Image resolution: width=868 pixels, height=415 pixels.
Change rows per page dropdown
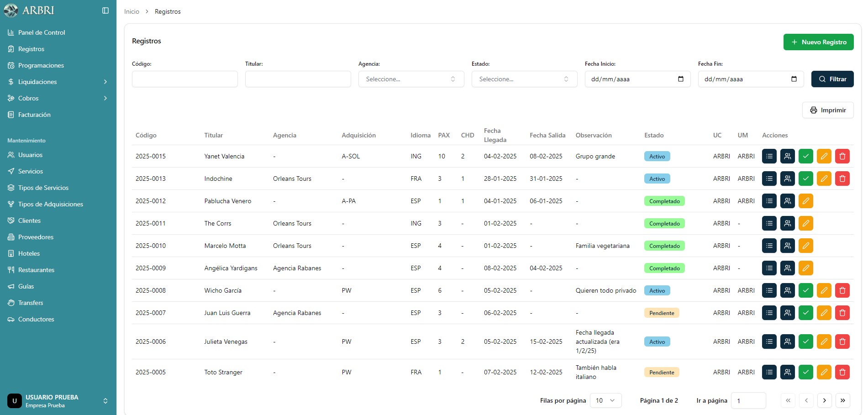point(605,400)
